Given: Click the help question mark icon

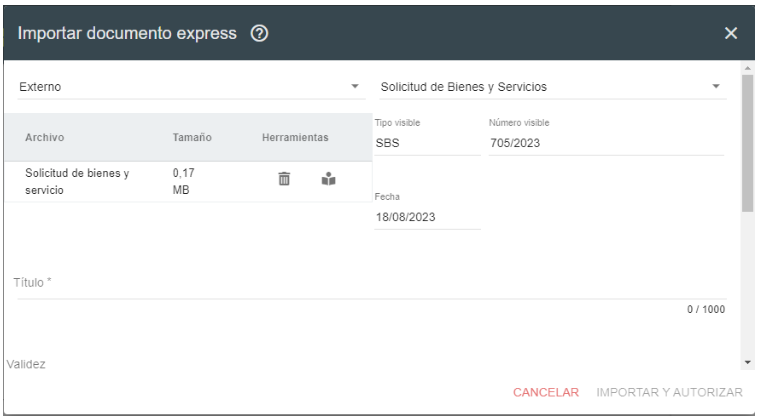Looking at the screenshot, I should pos(259,33).
